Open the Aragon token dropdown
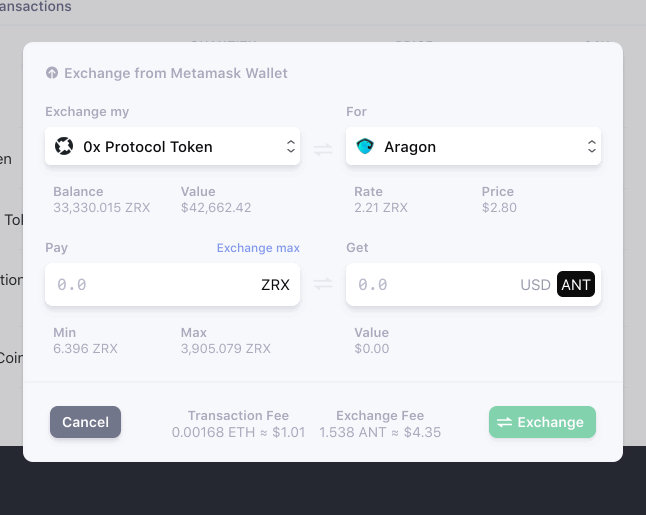This screenshot has height=515, width=646. 473,146
